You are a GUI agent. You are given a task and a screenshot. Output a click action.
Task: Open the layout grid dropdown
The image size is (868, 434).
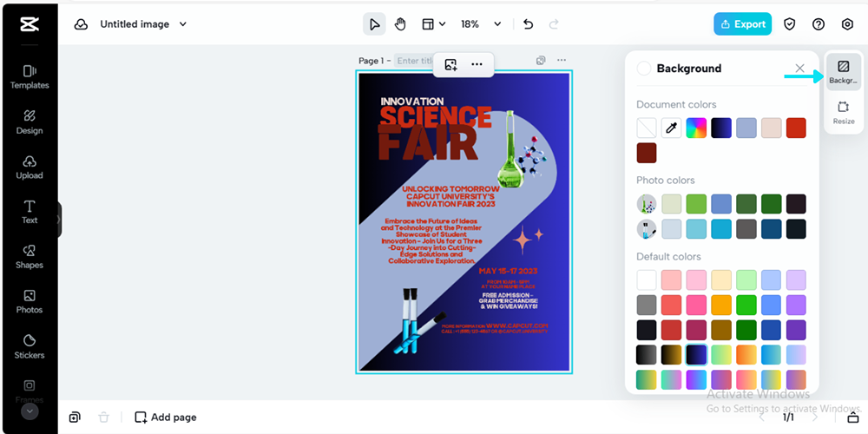(433, 24)
